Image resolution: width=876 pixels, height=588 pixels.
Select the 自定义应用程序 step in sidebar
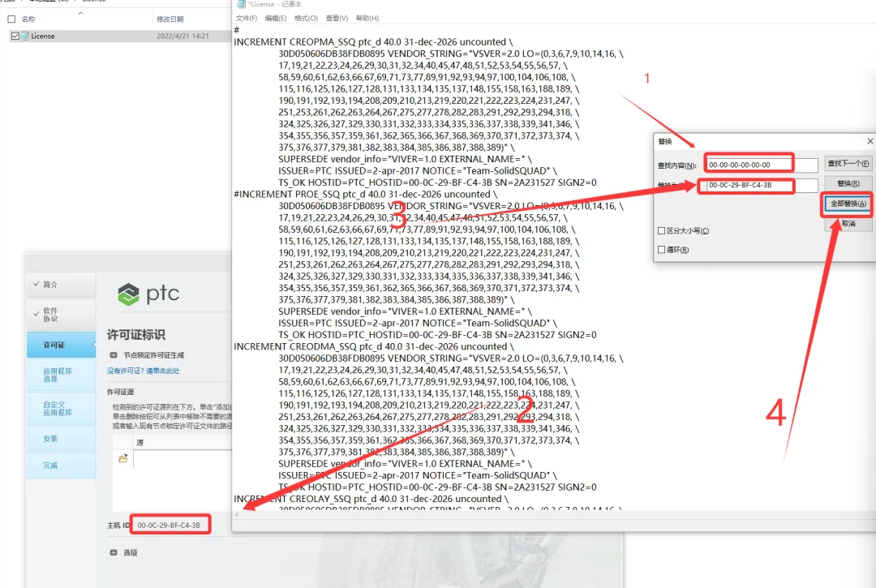click(x=61, y=408)
